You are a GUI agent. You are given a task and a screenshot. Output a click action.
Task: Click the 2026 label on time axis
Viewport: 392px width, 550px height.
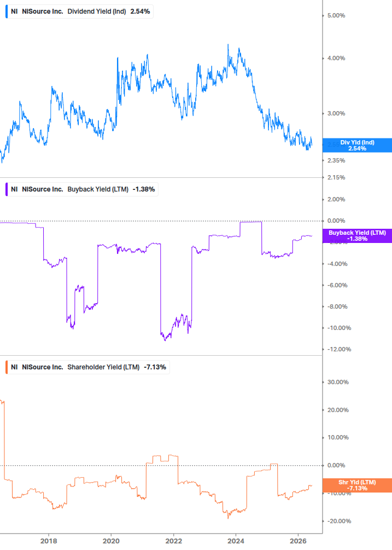tap(298, 541)
